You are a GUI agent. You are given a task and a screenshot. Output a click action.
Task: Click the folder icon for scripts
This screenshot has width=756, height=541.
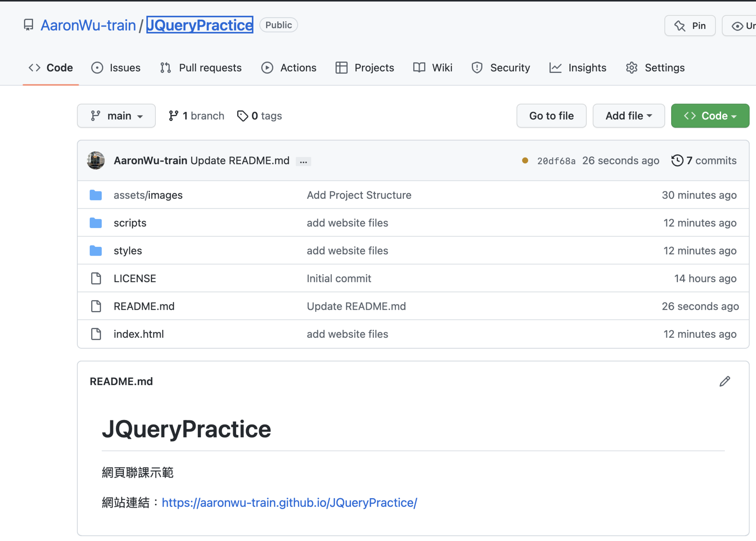point(96,223)
